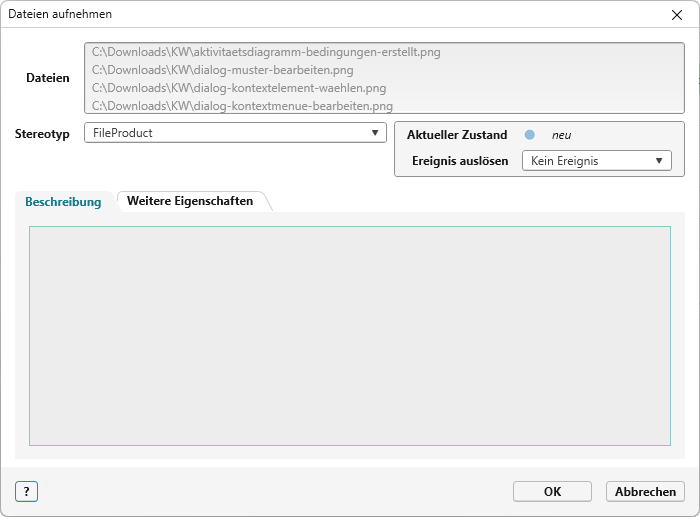Image resolution: width=700 pixels, height=517 pixels.
Task: Choose the dialog-kontextmenue-bearbeiten.png file entry
Action: point(242,105)
